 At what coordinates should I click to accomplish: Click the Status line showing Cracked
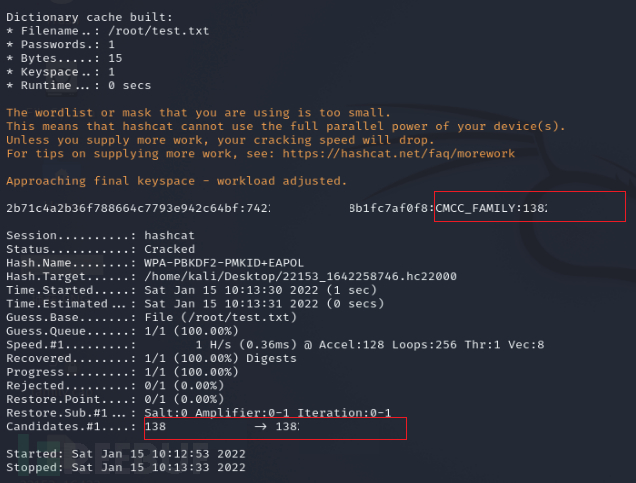pyautogui.click(x=101, y=249)
